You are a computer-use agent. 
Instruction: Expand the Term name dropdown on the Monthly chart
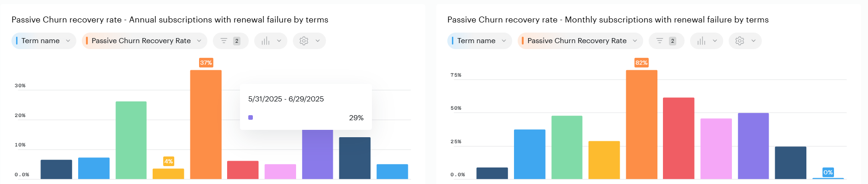point(480,41)
